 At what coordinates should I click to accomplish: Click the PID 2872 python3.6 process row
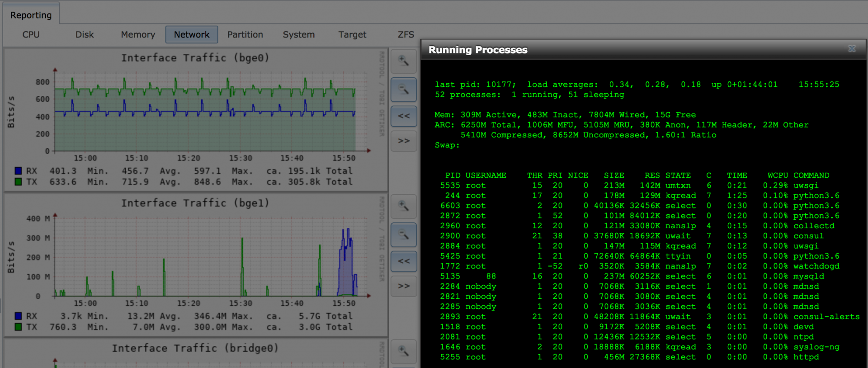point(640,216)
